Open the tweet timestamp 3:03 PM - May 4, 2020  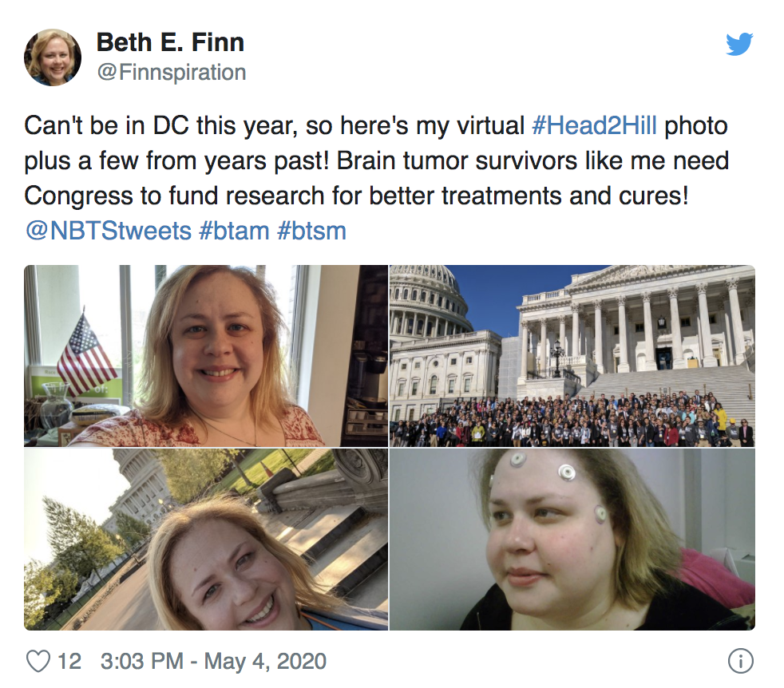click(x=213, y=661)
